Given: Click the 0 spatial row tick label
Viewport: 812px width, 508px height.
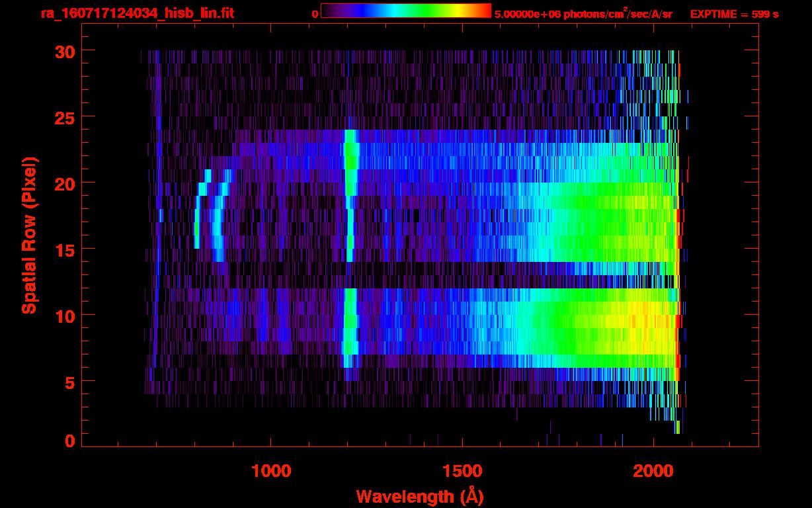Looking at the screenshot, I should 70,440.
